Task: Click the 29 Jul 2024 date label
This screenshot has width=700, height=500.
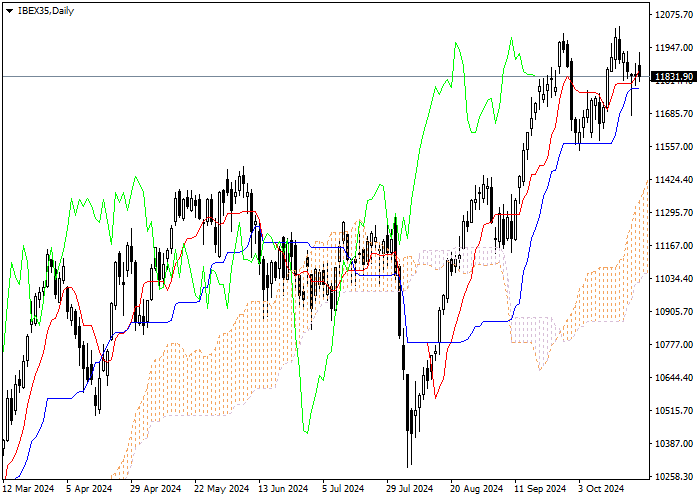Action: pos(409,489)
